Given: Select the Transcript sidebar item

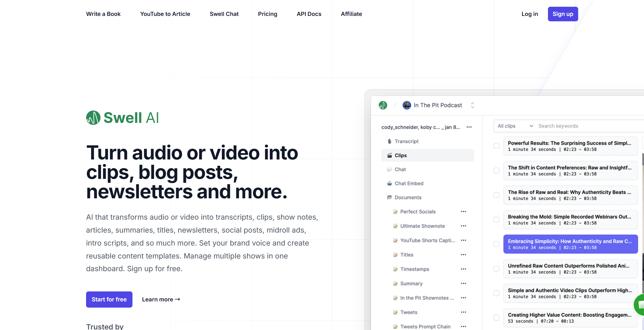Looking at the screenshot, I should pos(428,141).
